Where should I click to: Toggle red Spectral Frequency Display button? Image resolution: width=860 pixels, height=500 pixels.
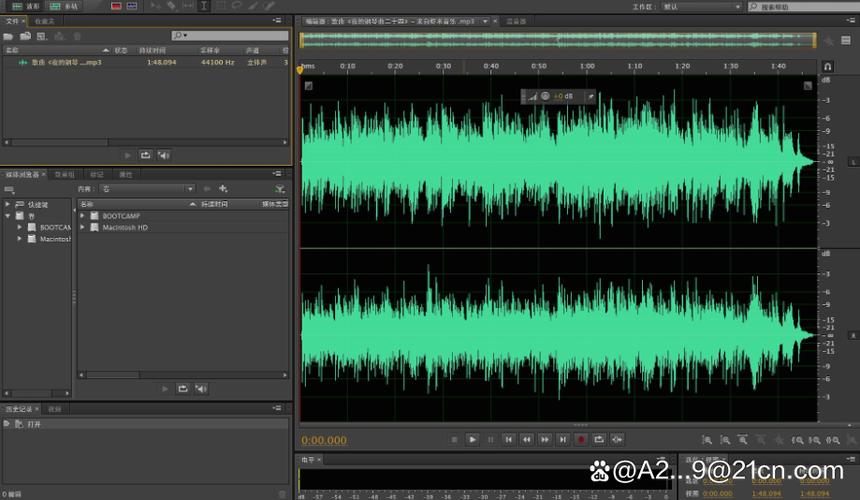pos(116,5)
